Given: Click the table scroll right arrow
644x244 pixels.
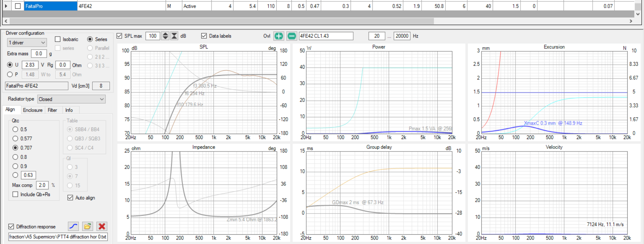Looking at the screenshot, I should click(x=631, y=21).
